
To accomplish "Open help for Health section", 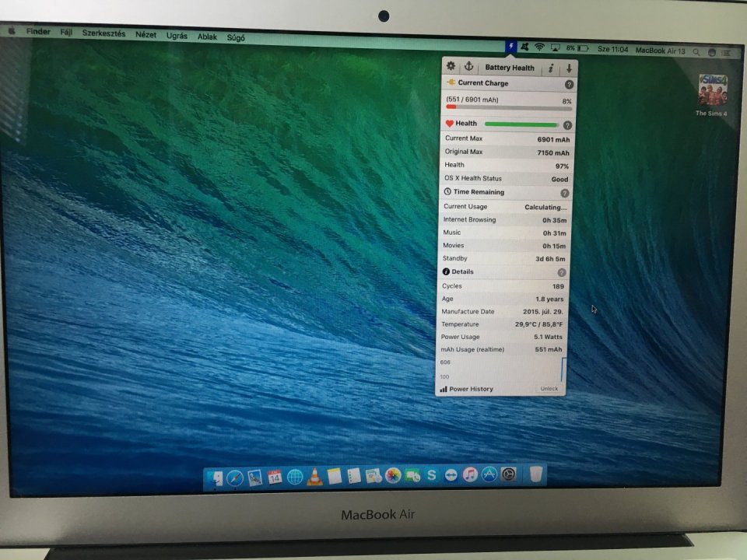I will pos(567,125).
